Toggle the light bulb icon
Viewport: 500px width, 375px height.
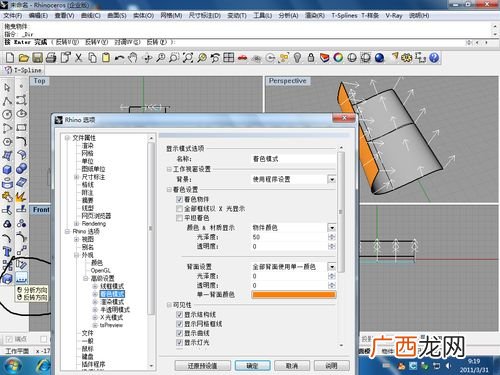point(297,58)
